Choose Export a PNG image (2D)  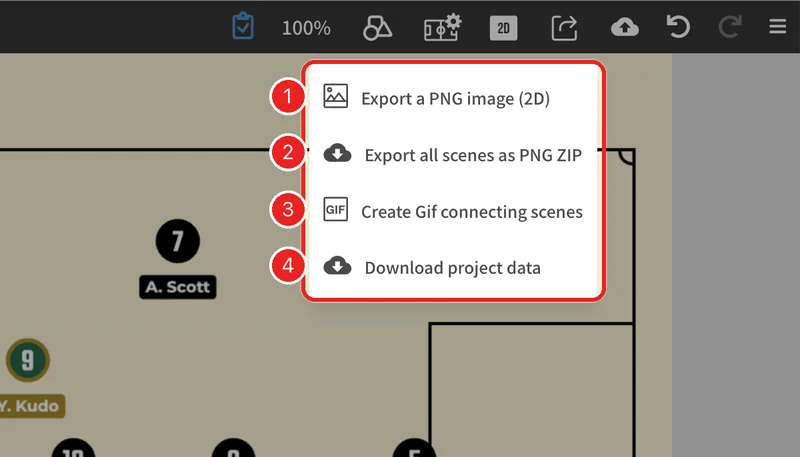453,98
